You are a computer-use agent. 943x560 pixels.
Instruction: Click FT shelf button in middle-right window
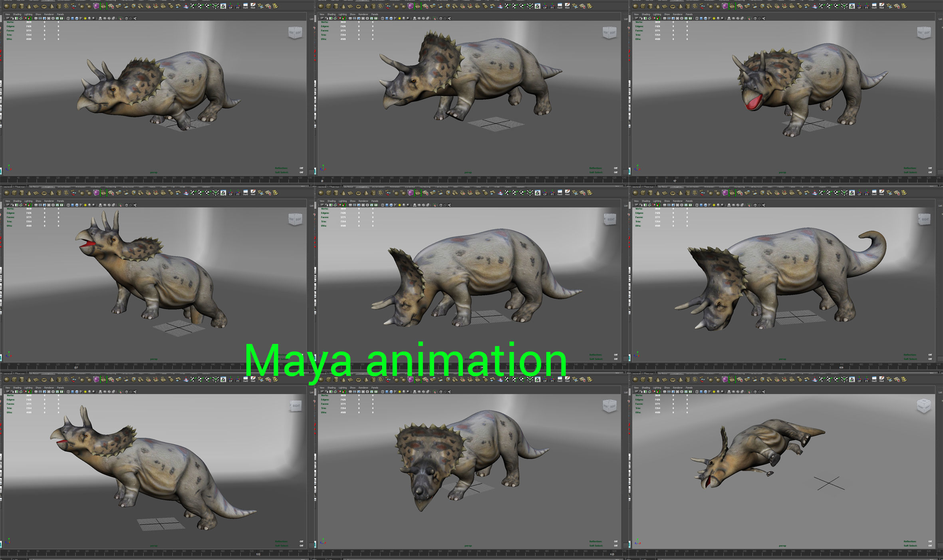[866, 193]
